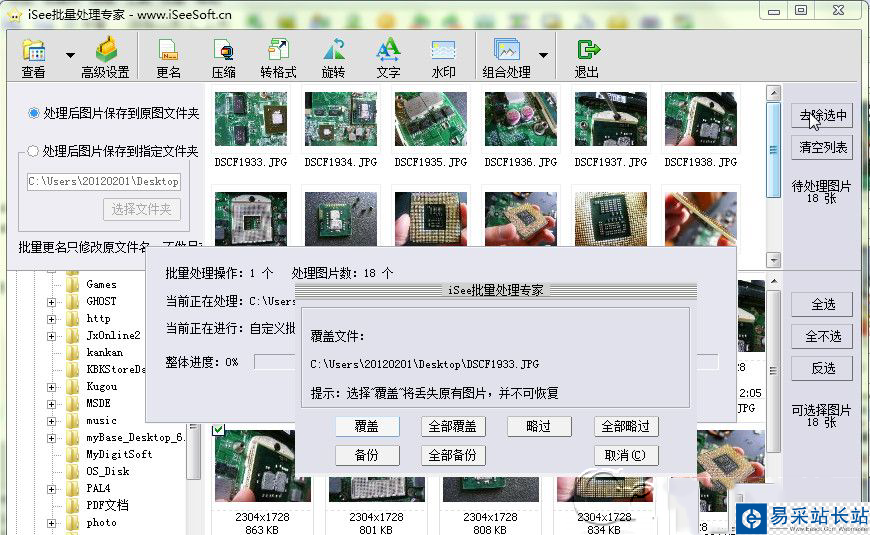Screen dimensions: 870x535
Task: Select thumbnail DSCF1936.JPG
Action: click(520, 119)
